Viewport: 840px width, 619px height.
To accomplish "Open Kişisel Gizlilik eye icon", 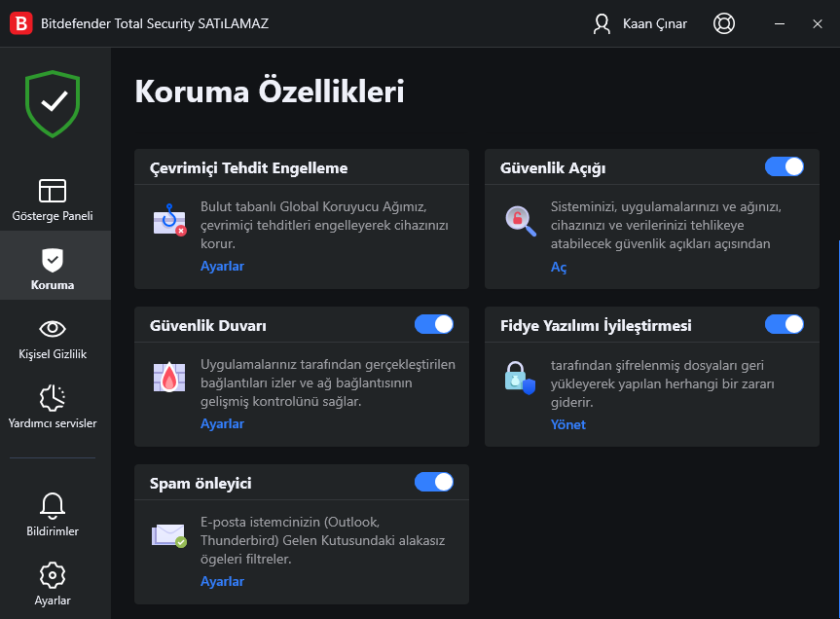I will [x=53, y=329].
